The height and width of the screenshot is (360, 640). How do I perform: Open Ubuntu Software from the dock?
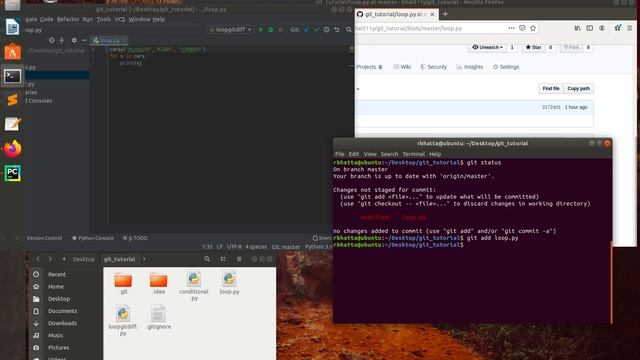coord(12,52)
